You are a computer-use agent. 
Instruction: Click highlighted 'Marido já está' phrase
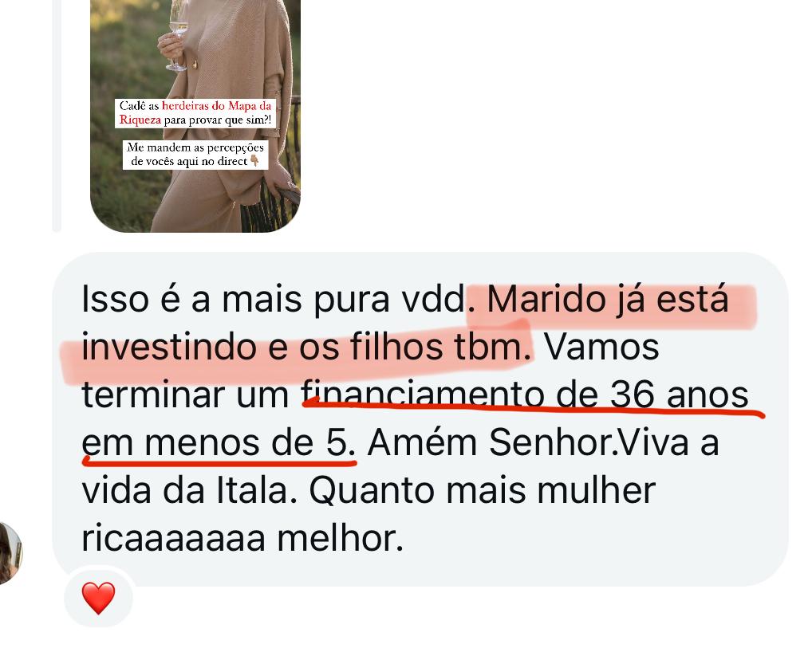click(x=608, y=299)
